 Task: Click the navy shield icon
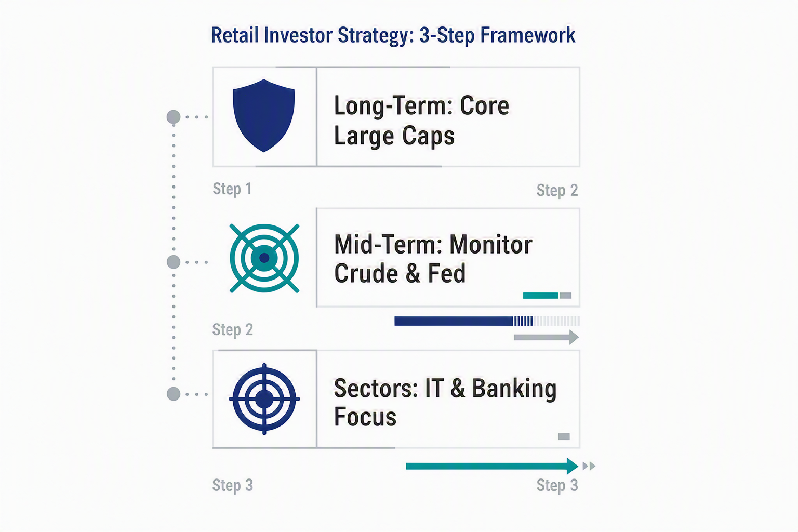pyautogui.click(x=264, y=115)
